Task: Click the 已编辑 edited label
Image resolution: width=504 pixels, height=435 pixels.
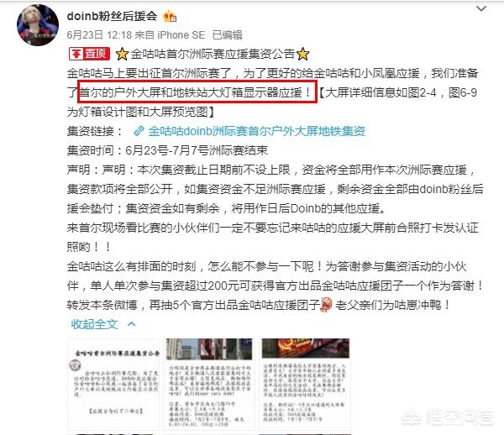Action: (x=228, y=35)
